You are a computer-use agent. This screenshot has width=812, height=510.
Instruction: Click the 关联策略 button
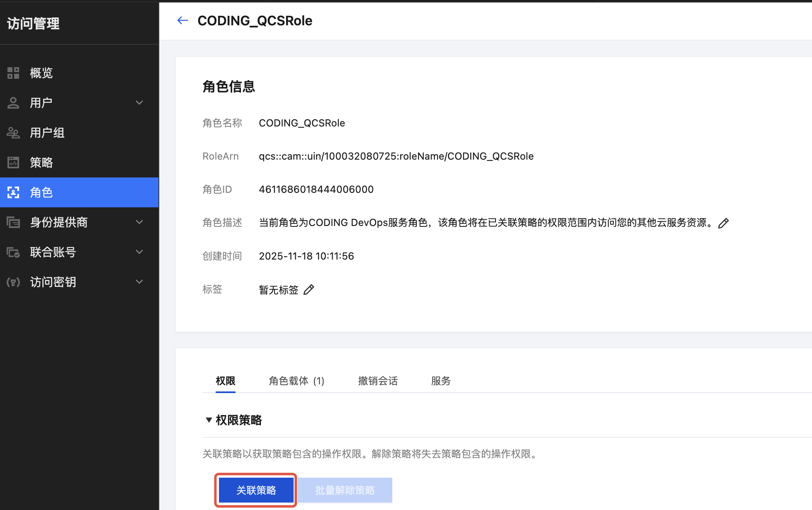coord(256,490)
